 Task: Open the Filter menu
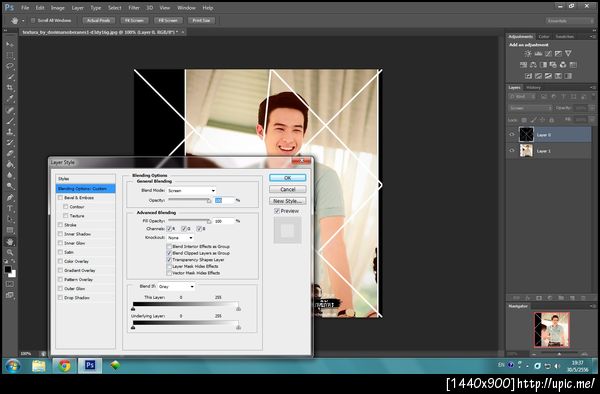click(134, 8)
